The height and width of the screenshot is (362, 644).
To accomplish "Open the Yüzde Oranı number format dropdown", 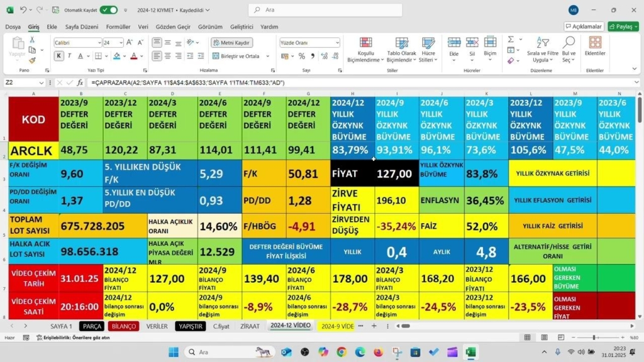I will point(337,43).
